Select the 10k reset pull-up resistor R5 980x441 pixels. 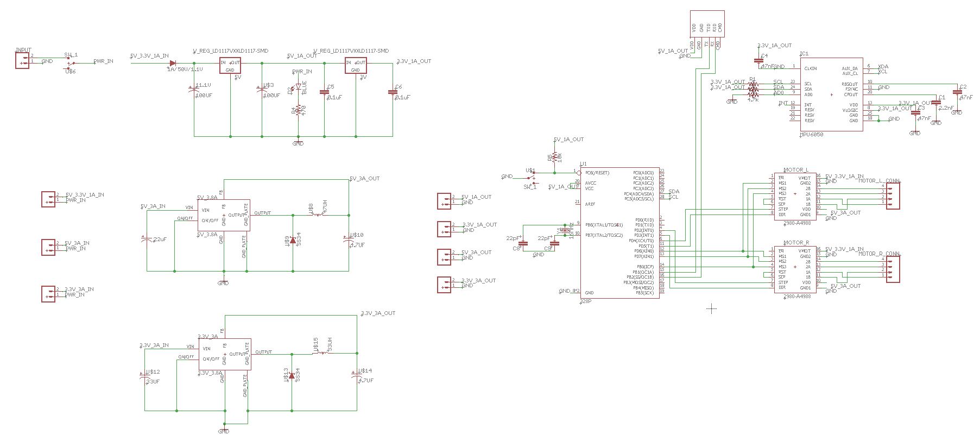[554, 156]
